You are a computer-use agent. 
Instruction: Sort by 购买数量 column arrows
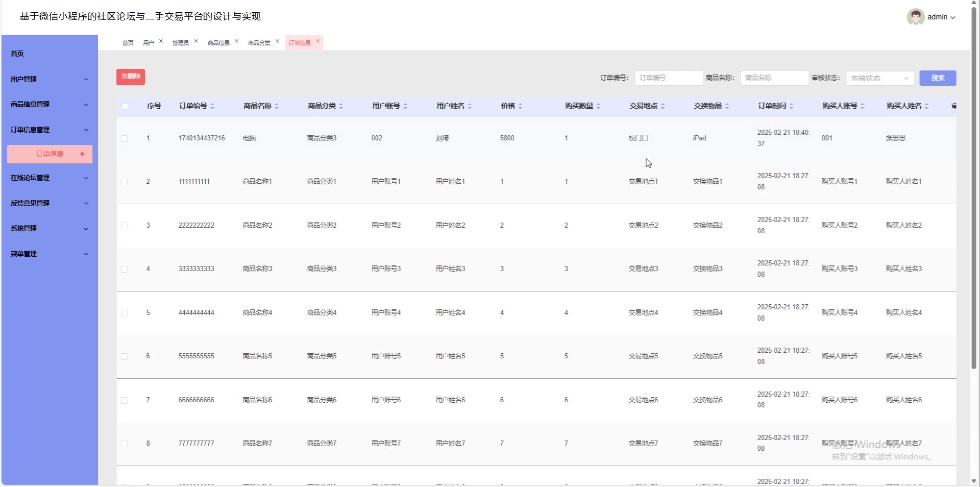point(598,106)
